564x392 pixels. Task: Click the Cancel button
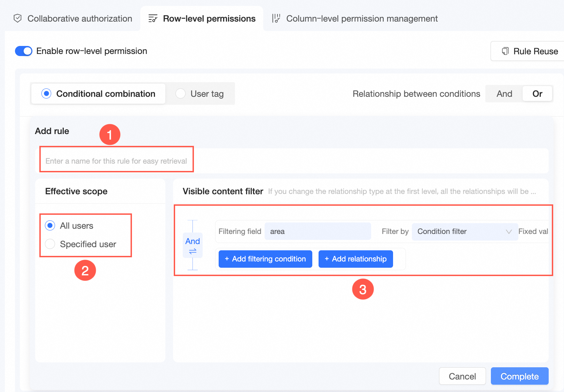click(x=462, y=376)
